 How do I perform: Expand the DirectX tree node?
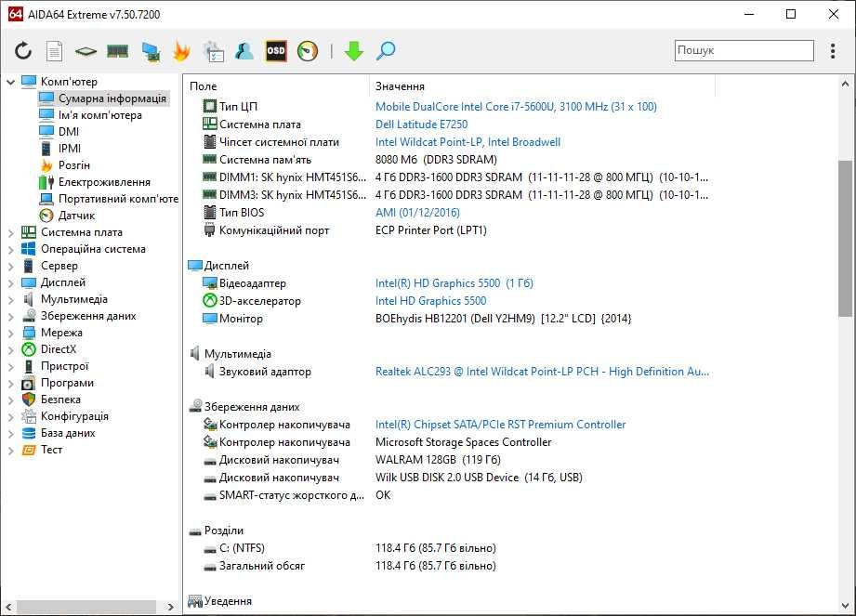pyautogui.click(x=10, y=350)
